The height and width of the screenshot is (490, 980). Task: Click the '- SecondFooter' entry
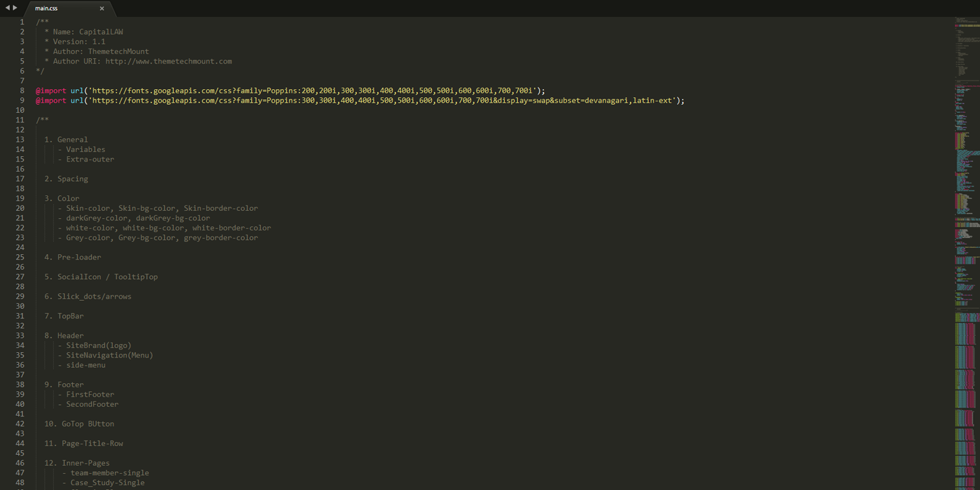88,404
